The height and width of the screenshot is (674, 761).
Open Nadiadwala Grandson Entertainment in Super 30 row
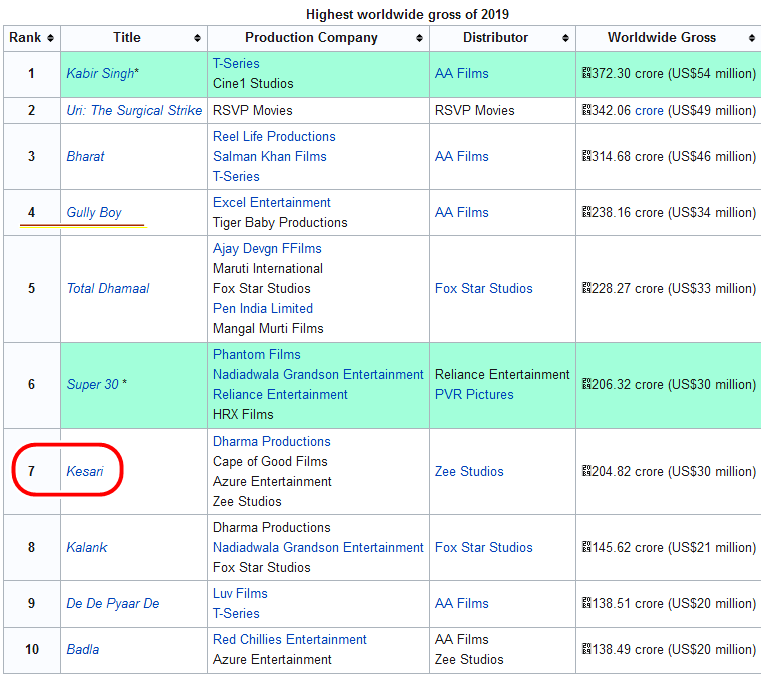point(318,374)
